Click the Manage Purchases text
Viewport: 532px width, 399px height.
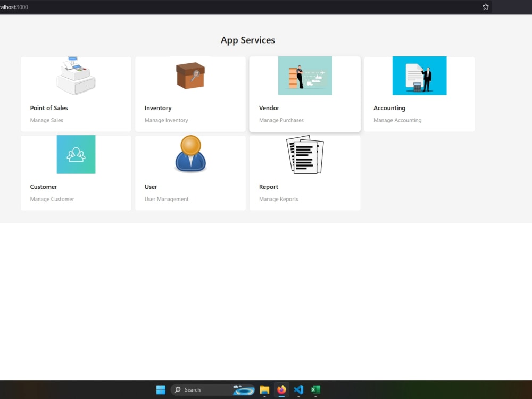[x=281, y=120]
